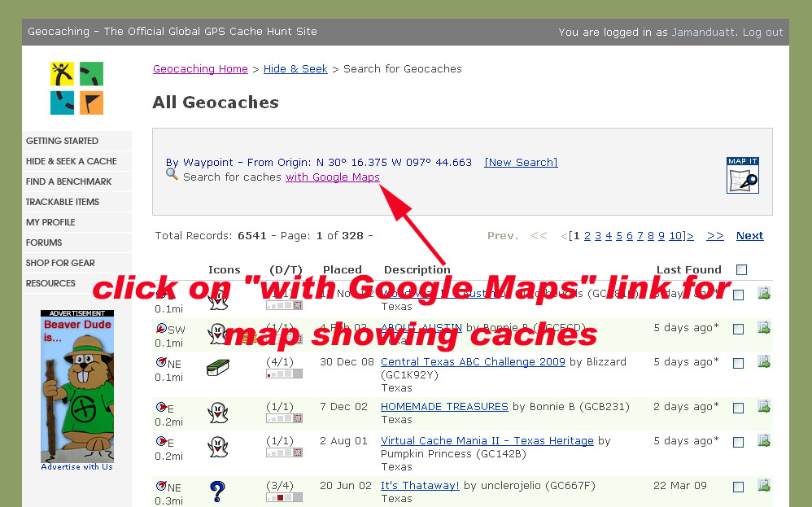812x507 pixels.
Task: Check the box for Central Texas ABC Challenge
Action: coord(739,363)
